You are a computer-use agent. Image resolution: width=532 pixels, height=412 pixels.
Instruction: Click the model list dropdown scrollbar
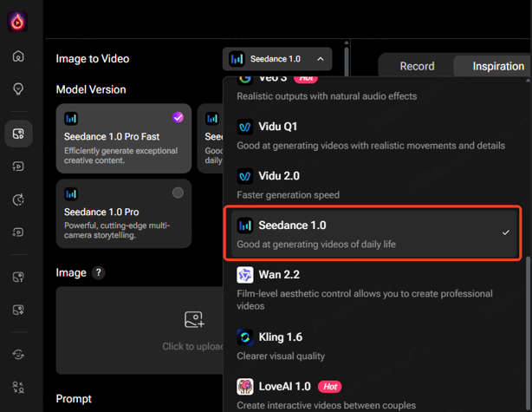(x=528, y=333)
